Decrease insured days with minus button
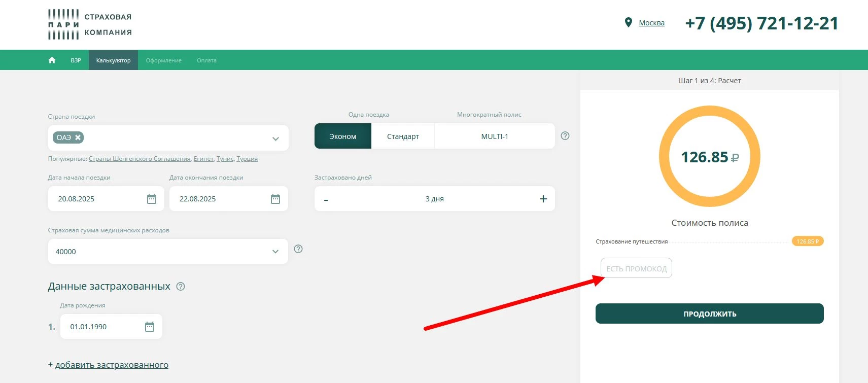Viewport: 868px width, 383px height. click(326, 199)
